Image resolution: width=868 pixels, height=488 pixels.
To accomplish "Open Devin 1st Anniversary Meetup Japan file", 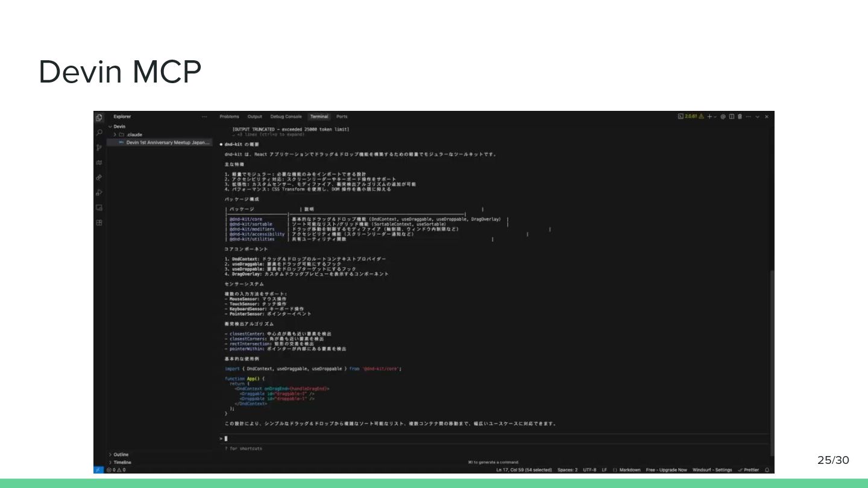I will point(160,143).
